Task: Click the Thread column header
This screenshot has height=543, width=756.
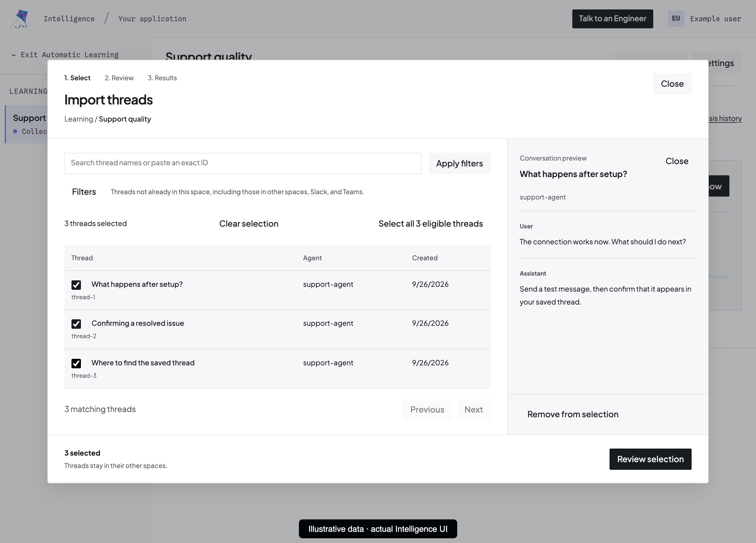Action: pyautogui.click(x=82, y=258)
